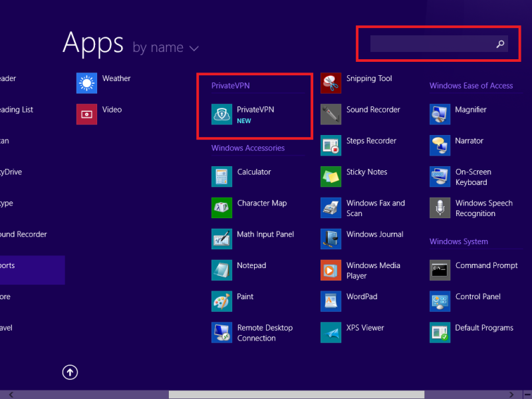This screenshot has height=399, width=532.
Task: Launch the Calculator app icon
Action: [221, 177]
